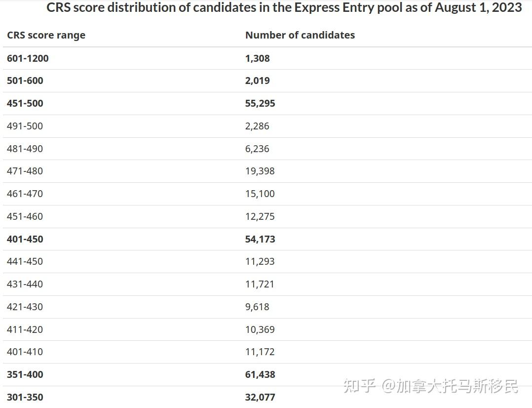
Task: Click the 6,236 candidates value
Action: coord(257,149)
